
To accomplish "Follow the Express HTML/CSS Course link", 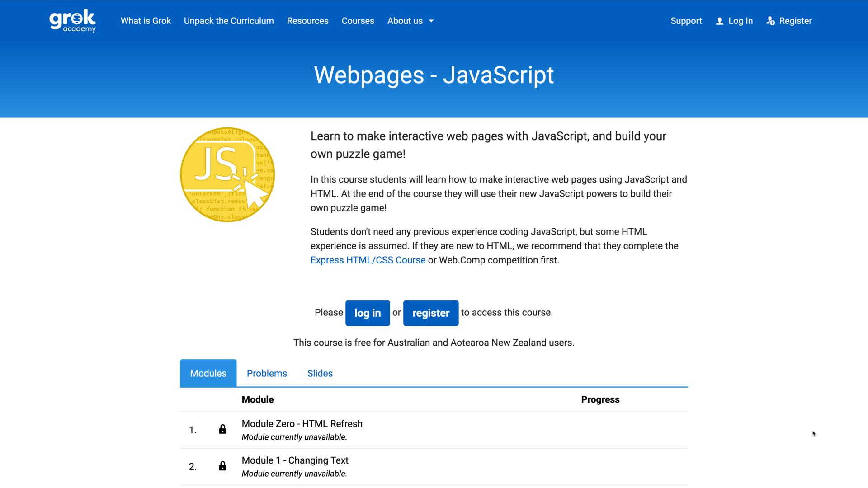I will (368, 260).
